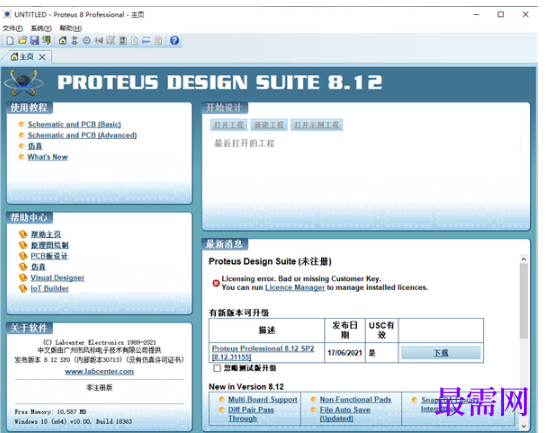Click the 非注册版 status text
The width and height of the screenshot is (547, 433).
pos(99,388)
